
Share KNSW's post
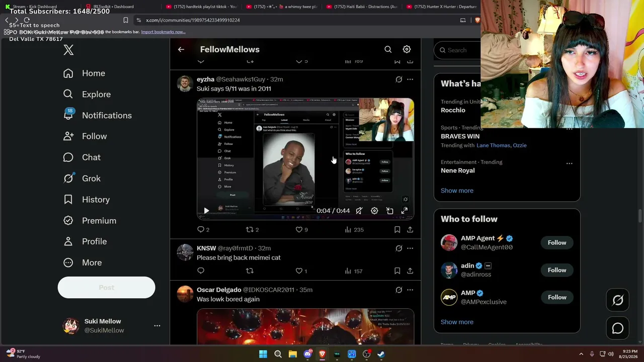point(410,271)
